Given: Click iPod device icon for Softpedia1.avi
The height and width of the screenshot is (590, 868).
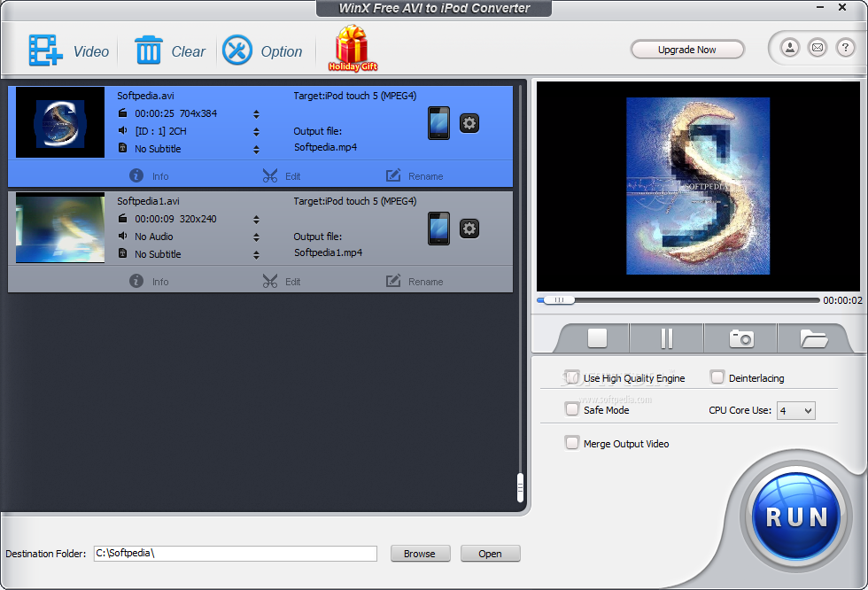Looking at the screenshot, I should pyautogui.click(x=439, y=229).
